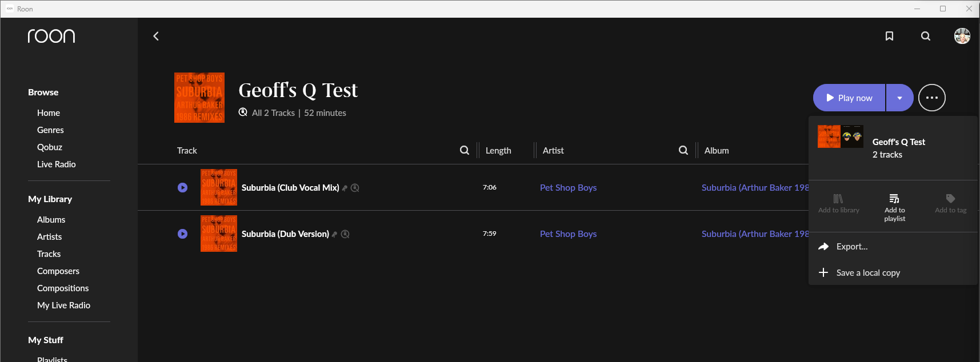Go to Tracks in My Library
The height and width of the screenshot is (362, 980).
click(x=49, y=254)
